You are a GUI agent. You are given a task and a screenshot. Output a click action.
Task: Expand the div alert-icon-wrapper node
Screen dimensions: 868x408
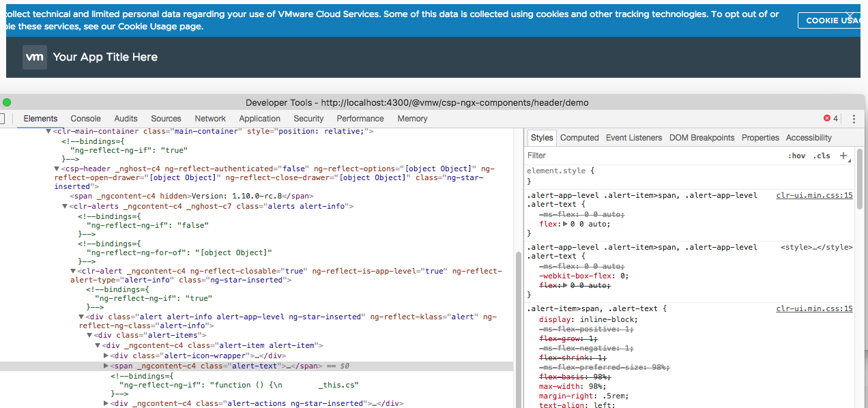106,355
